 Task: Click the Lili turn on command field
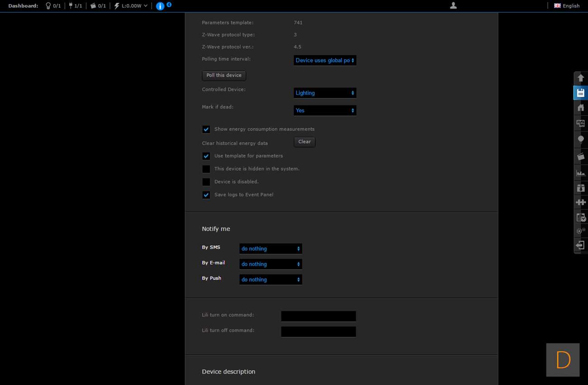coord(318,316)
